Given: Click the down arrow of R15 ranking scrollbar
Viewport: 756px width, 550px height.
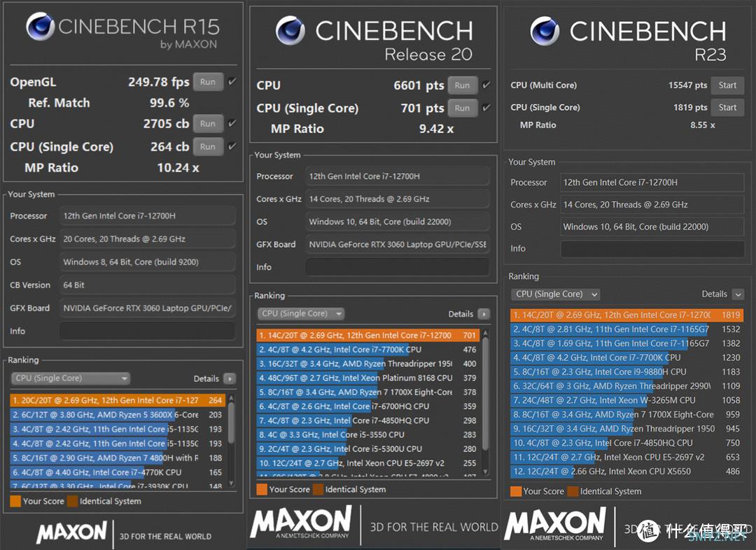Looking at the screenshot, I should 231,483.
